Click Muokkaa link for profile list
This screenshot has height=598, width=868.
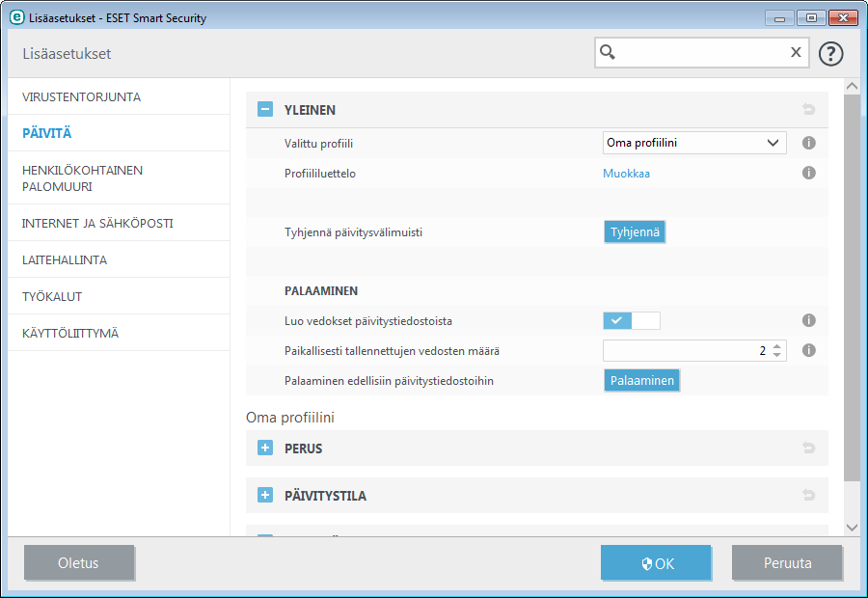click(x=626, y=174)
